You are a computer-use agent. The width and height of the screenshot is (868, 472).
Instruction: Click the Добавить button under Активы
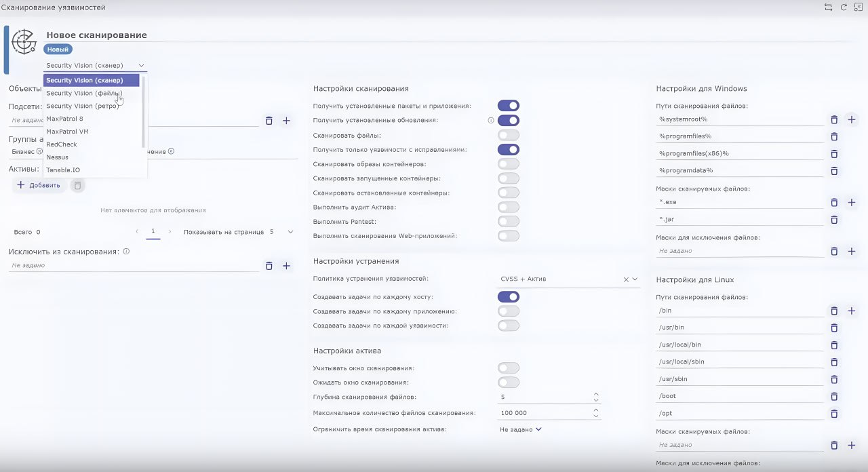39,185
